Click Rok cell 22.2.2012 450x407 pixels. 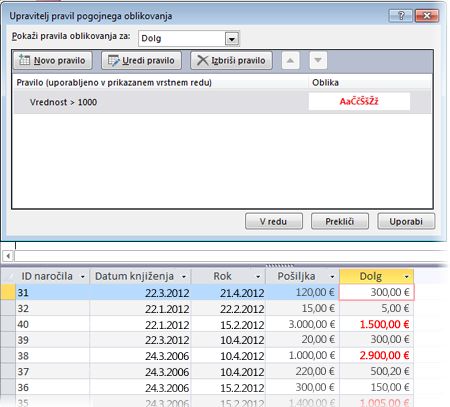tap(228, 308)
